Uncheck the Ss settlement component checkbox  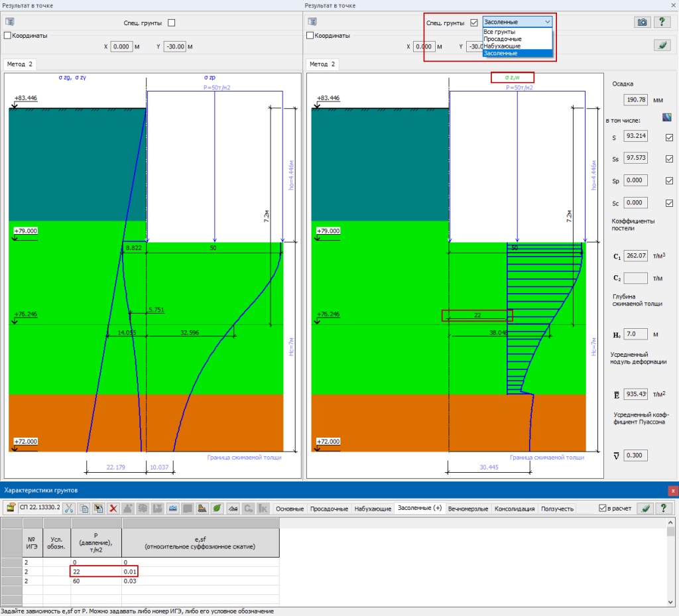[x=669, y=159]
